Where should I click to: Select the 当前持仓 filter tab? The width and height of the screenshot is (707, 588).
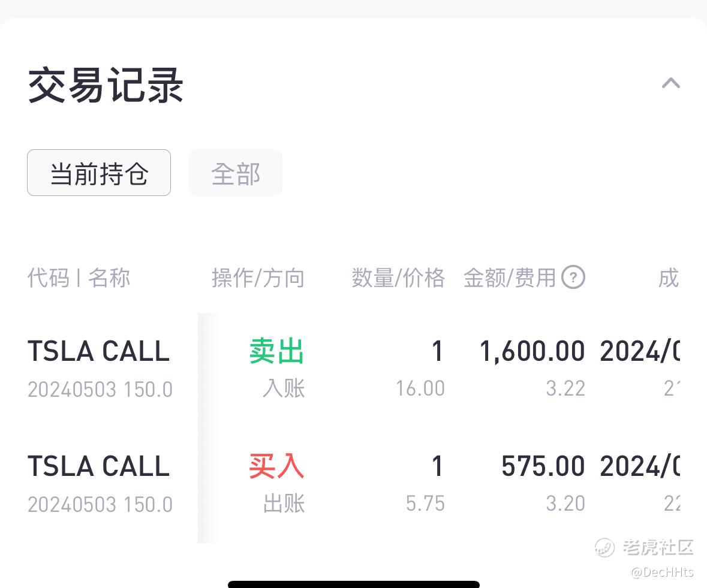[x=99, y=173]
